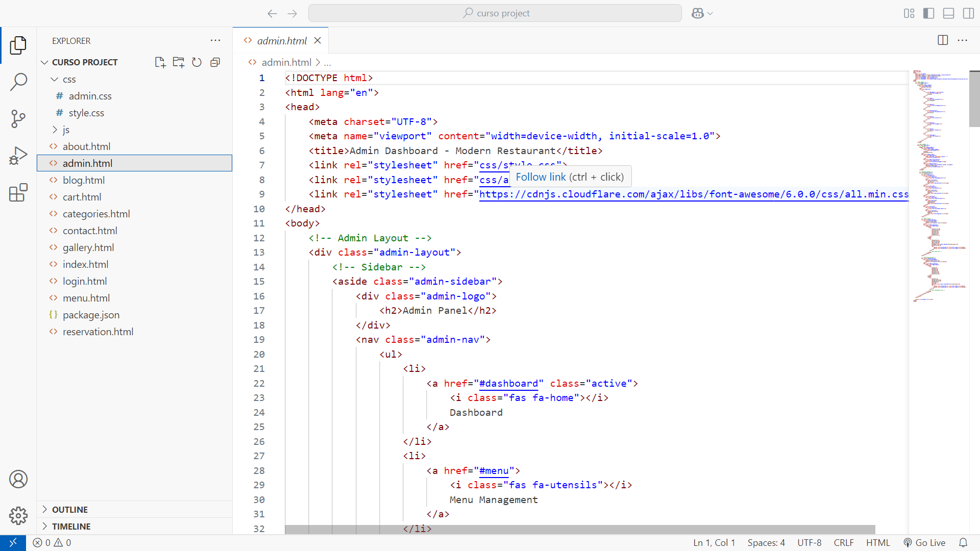
Task: Open the Manage gear settings icon
Action: click(18, 515)
